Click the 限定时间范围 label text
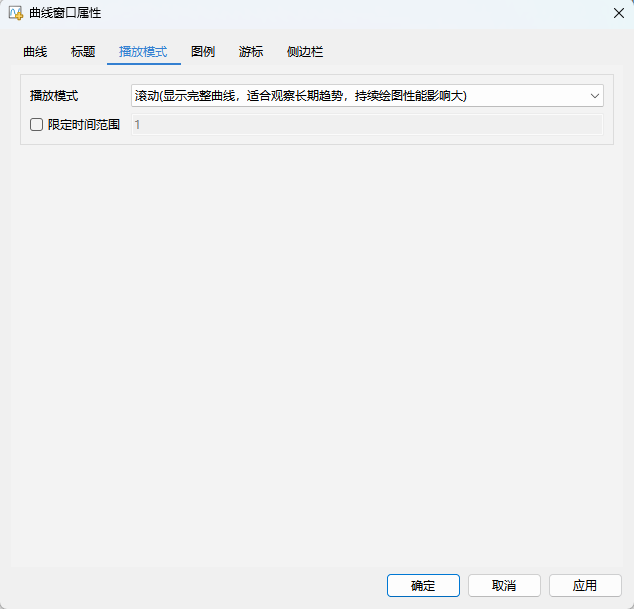 click(84, 125)
